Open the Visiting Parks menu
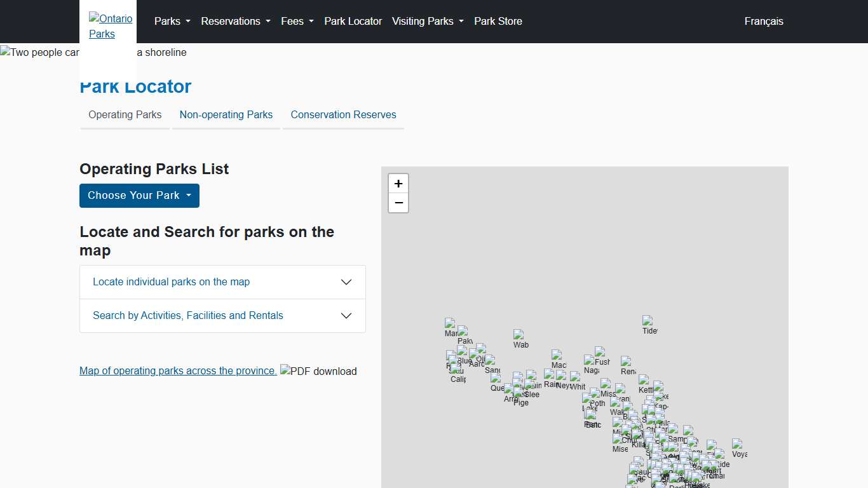Image resolution: width=868 pixels, height=488 pixels. click(428, 21)
